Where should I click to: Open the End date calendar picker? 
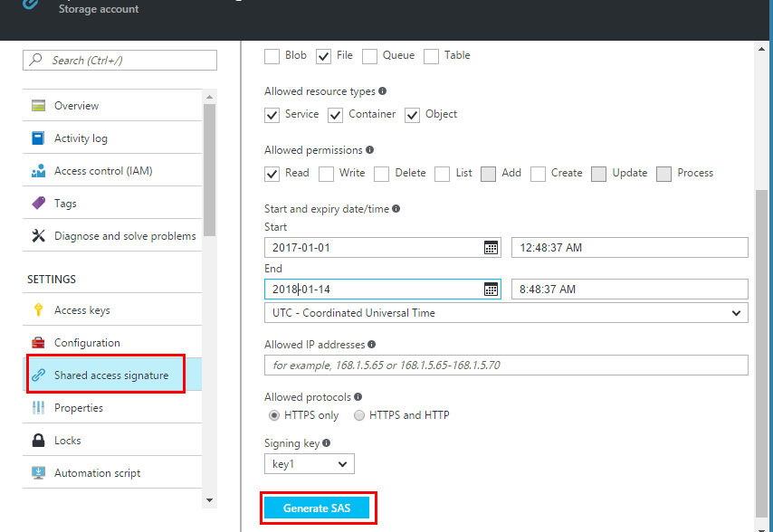(491, 290)
